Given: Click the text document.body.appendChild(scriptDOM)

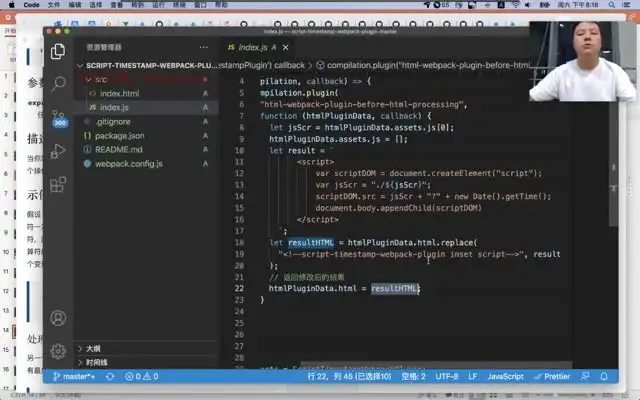Looking at the screenshot, I should (x=398, y=208).
